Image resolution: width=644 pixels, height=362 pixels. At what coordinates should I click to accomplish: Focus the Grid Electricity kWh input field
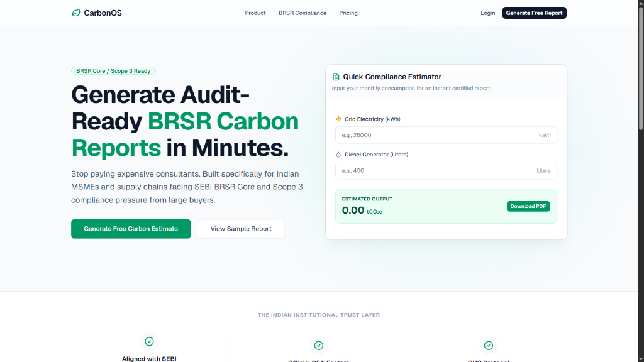tap(446, 135)
